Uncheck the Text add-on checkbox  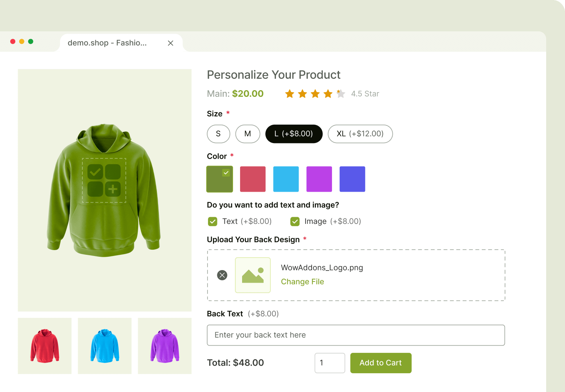pyautogui.click(x=213, y=221)
